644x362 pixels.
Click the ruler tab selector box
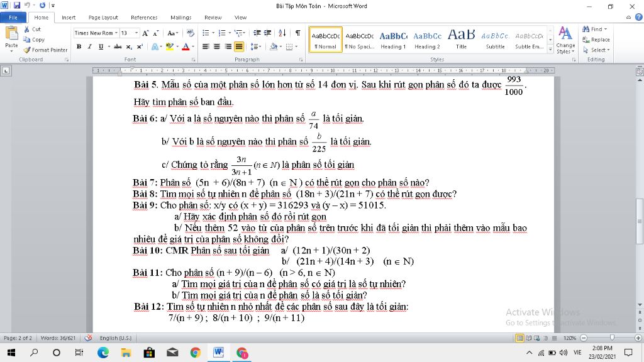tap(6, 70)
